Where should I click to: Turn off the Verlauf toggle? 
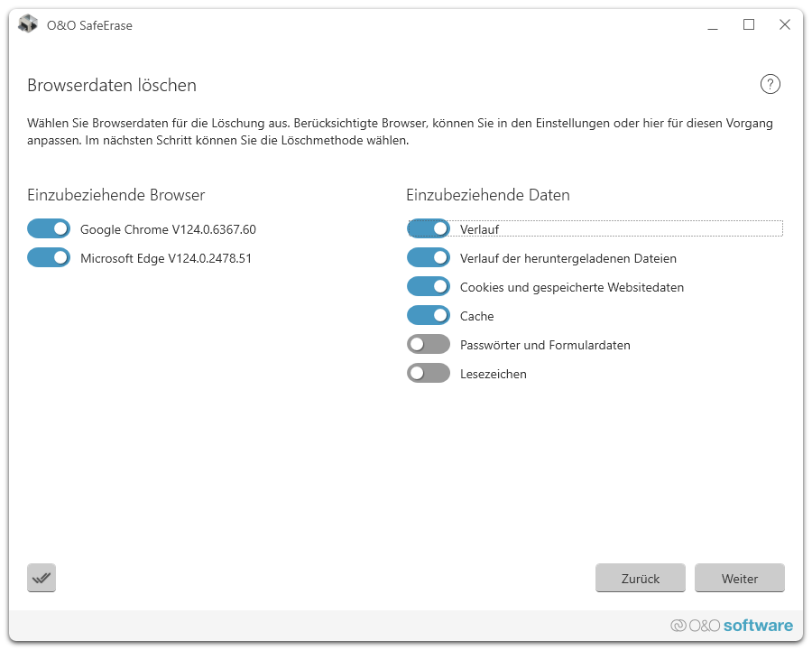[429, 228]
